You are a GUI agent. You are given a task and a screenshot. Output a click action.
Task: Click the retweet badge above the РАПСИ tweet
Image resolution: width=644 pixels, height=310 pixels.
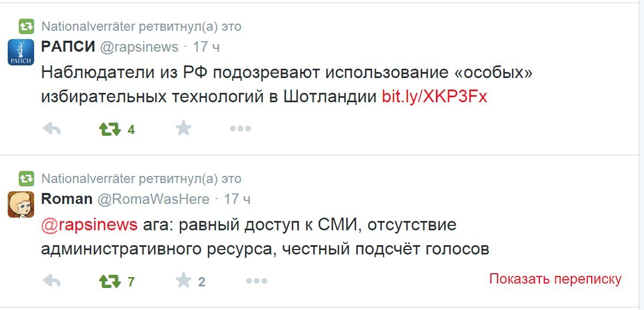point(26,26)
